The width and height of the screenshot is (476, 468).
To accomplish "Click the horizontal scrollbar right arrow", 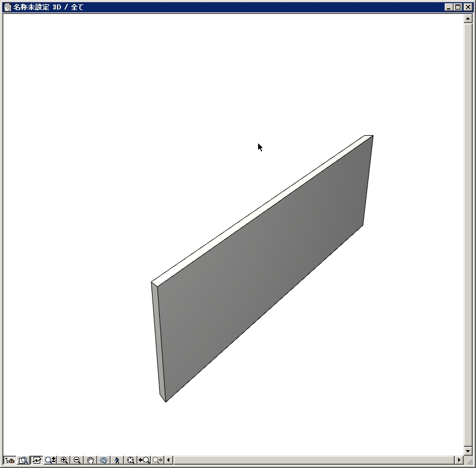I will tap(459, 460).
